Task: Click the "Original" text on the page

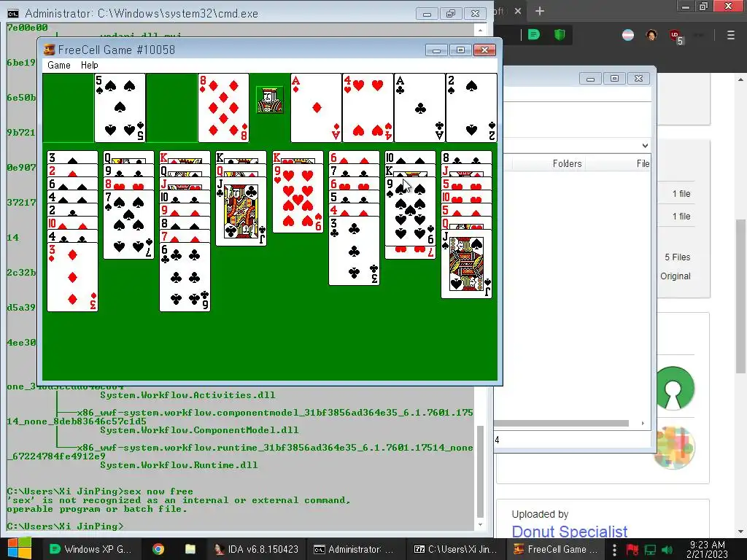Action: point(675,276)
